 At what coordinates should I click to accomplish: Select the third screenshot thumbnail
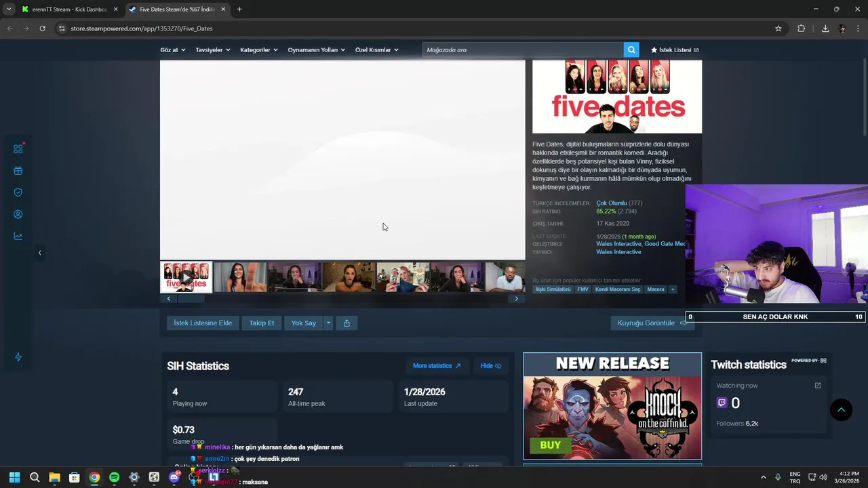pos(294,277)
